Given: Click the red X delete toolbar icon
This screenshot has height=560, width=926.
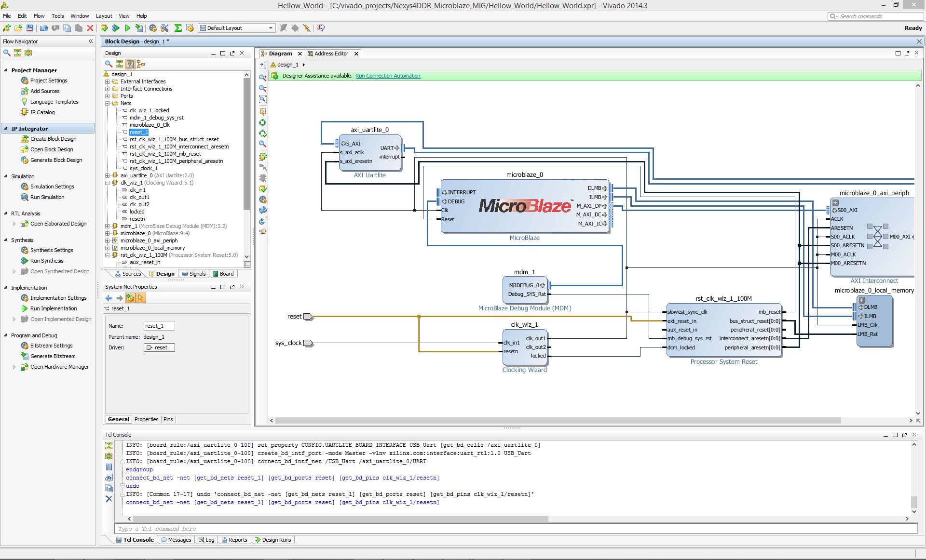Looking at the screenshot, I should click(90, 28).
